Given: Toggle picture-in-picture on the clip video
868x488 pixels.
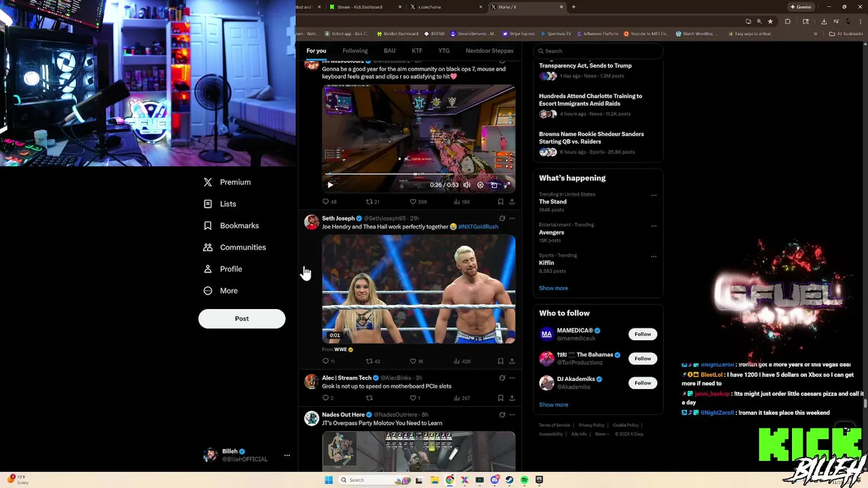Looking at the screenshot, I should (x=494, y=185).
